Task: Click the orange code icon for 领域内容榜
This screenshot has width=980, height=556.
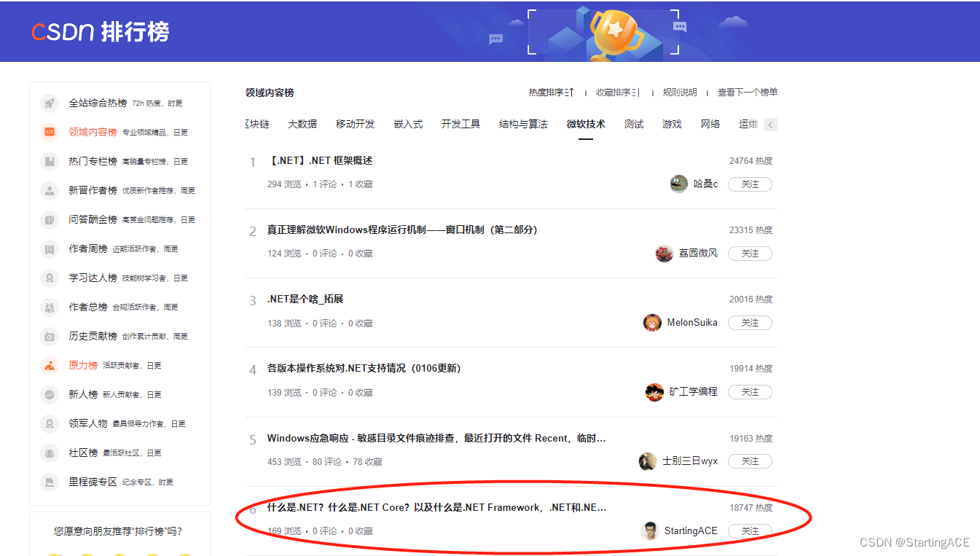Action: tap(50, 132)
